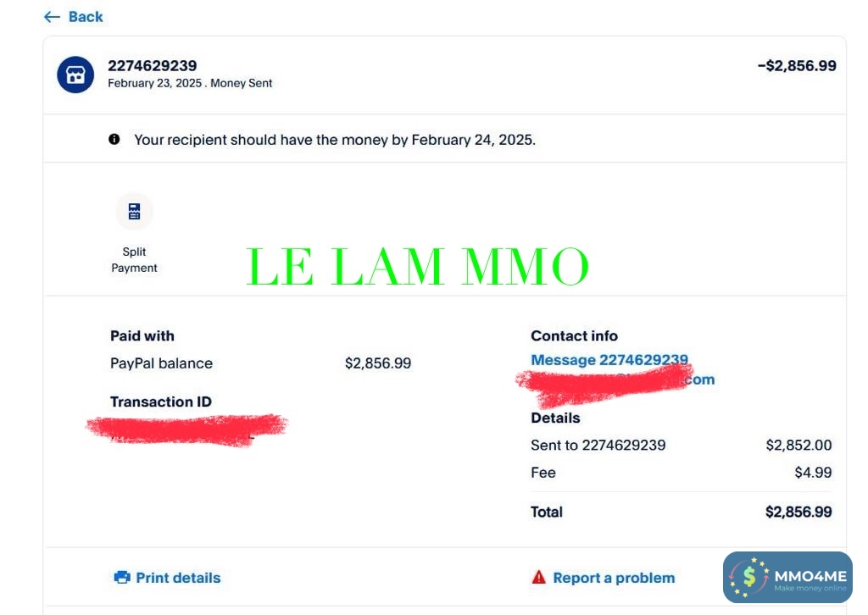Open the Split Payment calculator icon
The width and height of the screenshot is (868, 615).
134,211
